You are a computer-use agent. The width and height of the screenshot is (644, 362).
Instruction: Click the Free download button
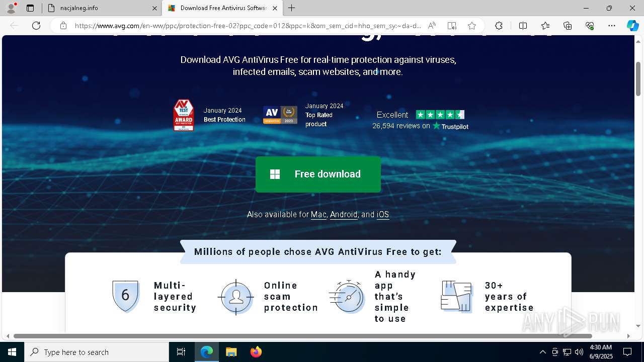click(318, 174)
